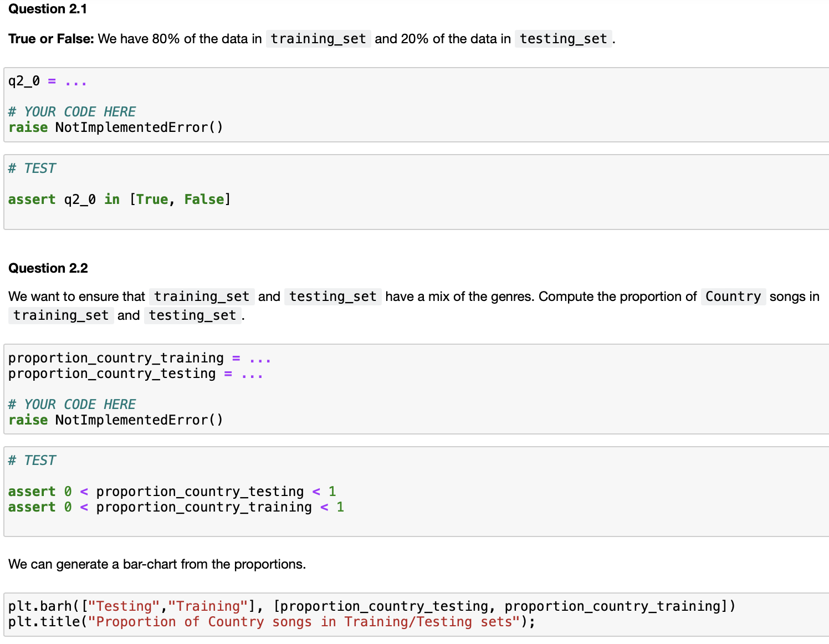Click the # TEST comment under Question 2.2

pyautogui.click(x=32, y=460)
